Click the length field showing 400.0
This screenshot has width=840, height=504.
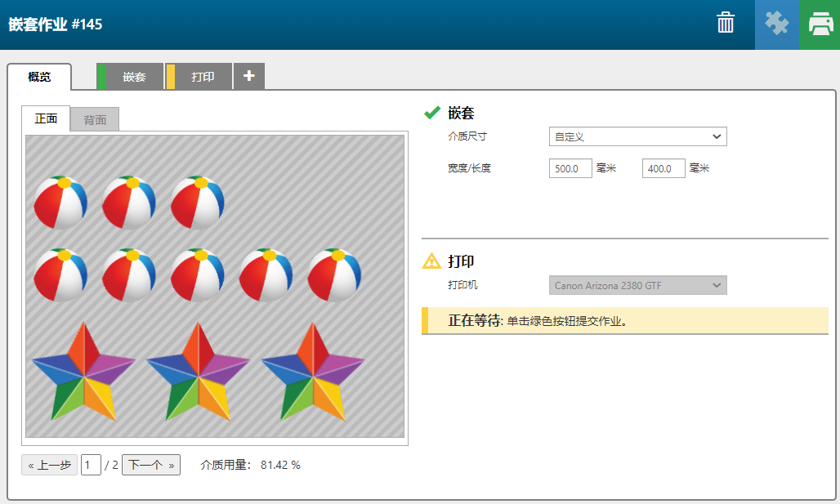coord(664,168)
